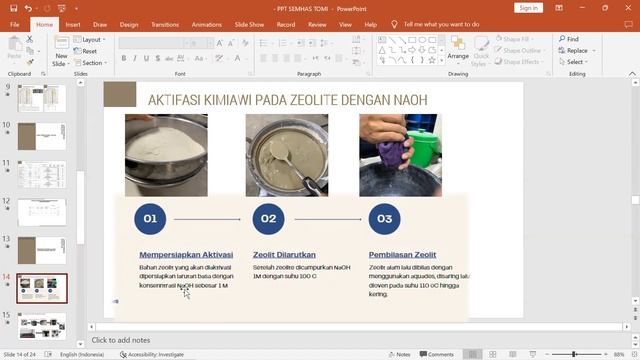Switch to the Transitions tab
Viewport: 640px width, 360px height.
point(165,24)
